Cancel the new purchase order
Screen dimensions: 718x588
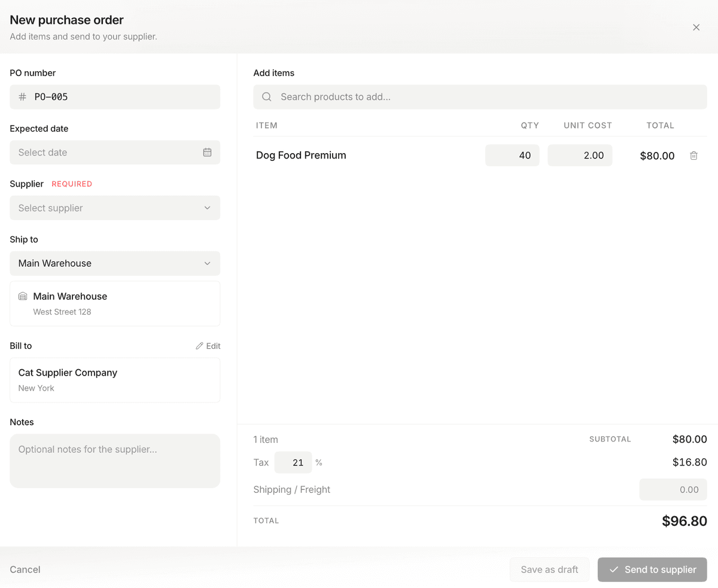click(25, 569)
